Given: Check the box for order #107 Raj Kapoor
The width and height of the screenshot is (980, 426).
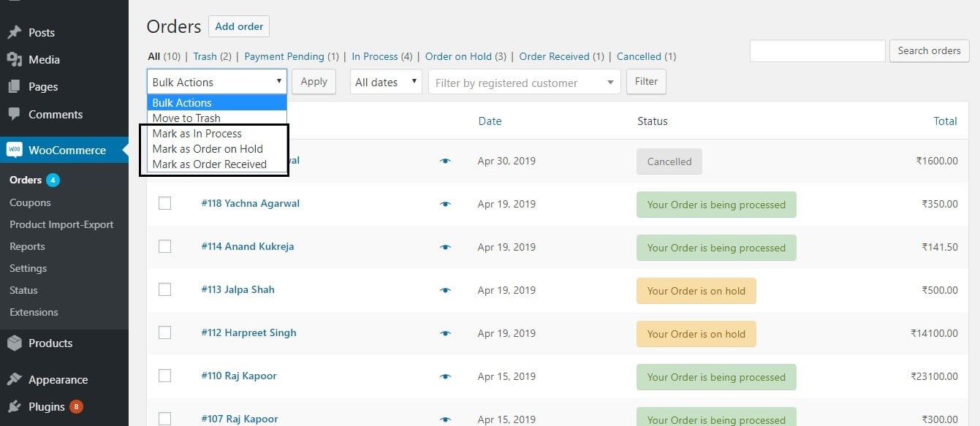Looking at the screenshot, I should coord(164,419).
